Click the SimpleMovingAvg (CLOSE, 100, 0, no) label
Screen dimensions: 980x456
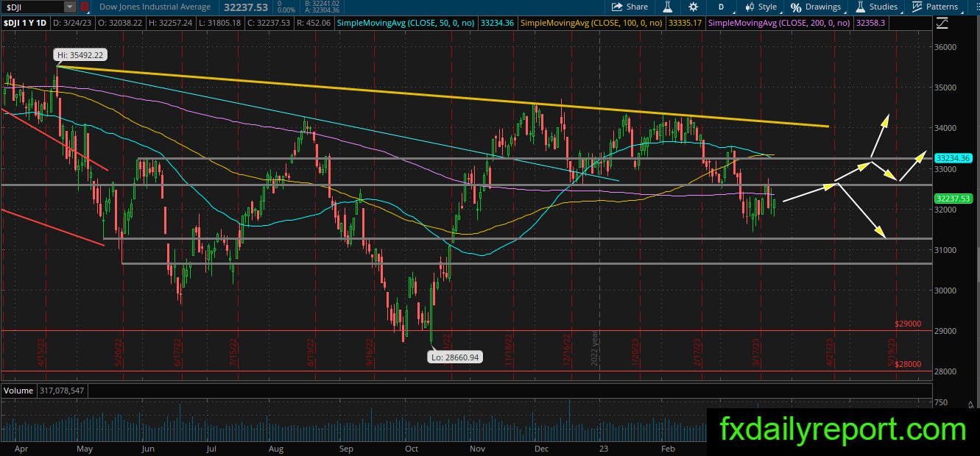tap(591, 23)
